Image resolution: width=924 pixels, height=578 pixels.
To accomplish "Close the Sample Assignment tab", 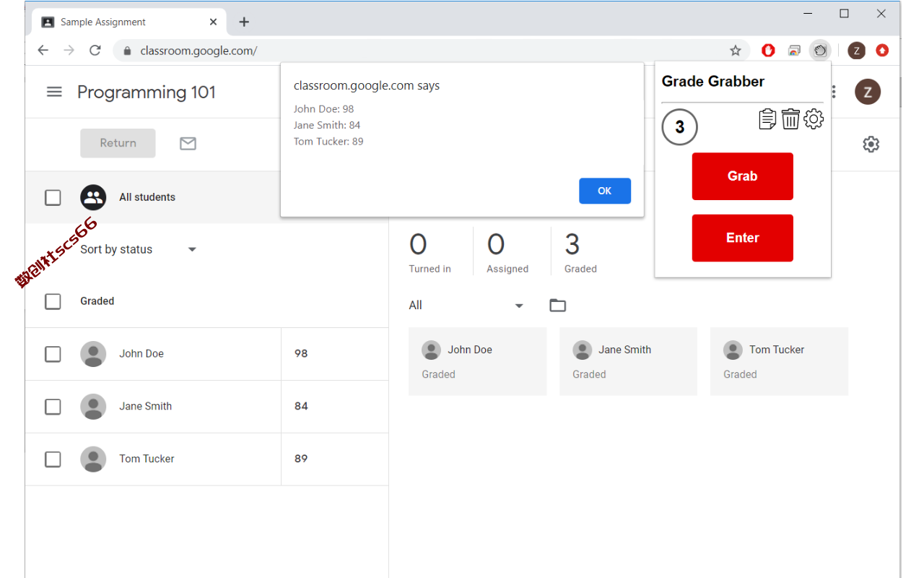I will 213,22.
